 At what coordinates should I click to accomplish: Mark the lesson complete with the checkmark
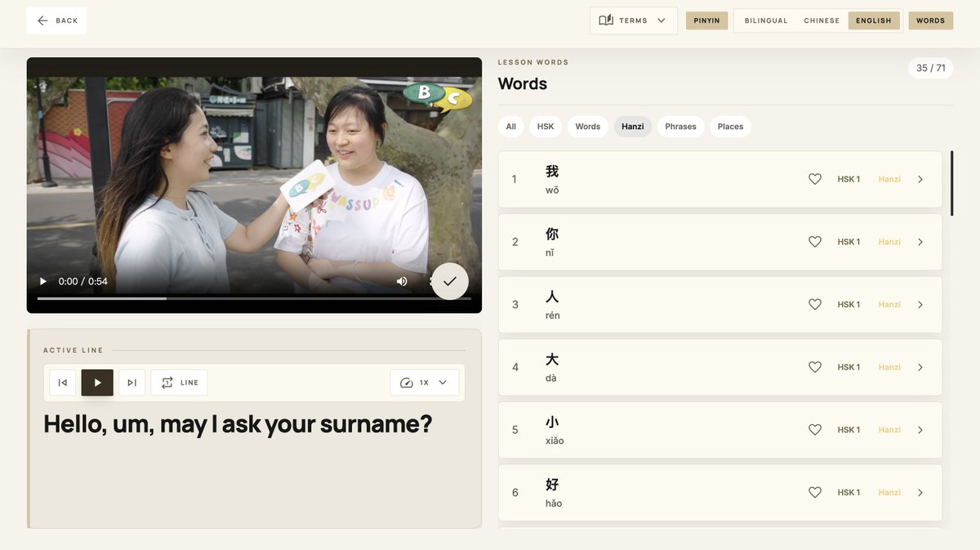click(x=450, y=281)
